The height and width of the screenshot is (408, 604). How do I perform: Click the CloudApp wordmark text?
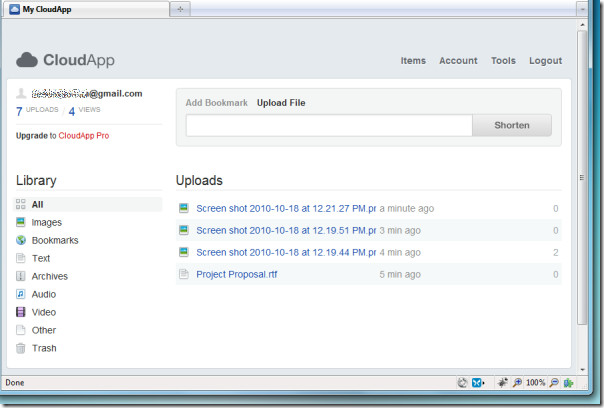click(79, 60)
